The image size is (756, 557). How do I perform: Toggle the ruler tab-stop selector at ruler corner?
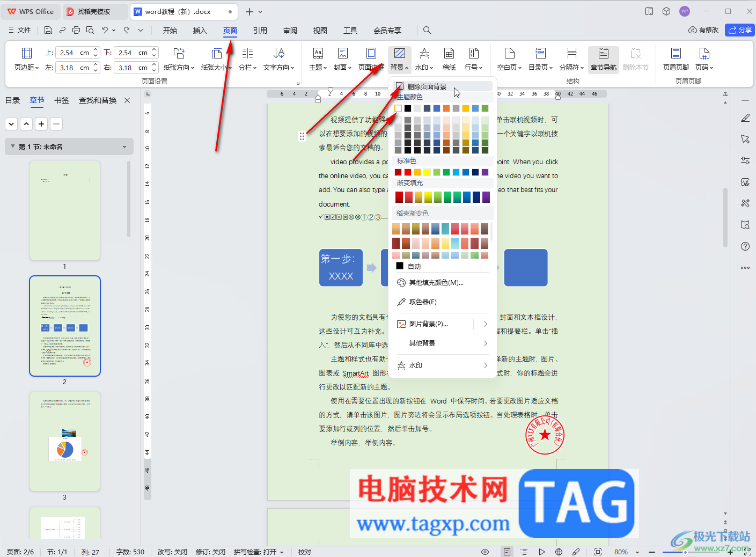click(x=148, y=94)
